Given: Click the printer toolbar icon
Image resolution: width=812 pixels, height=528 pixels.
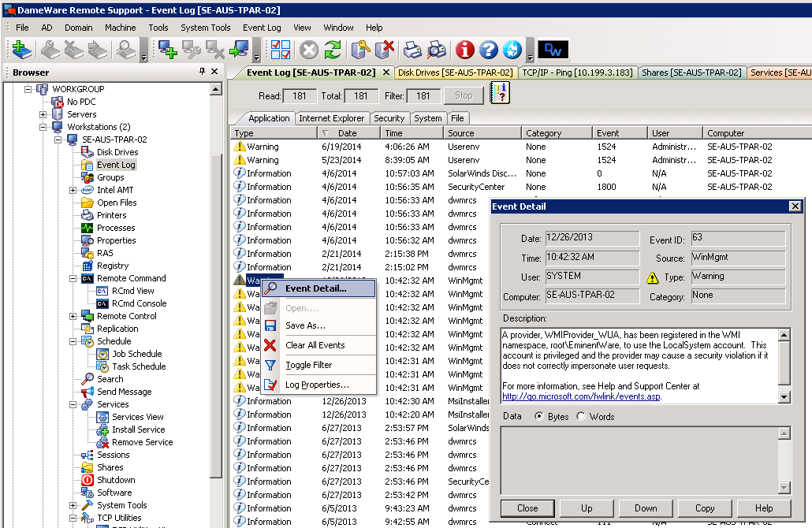Looking at the screenshot, I should (413, 50).
